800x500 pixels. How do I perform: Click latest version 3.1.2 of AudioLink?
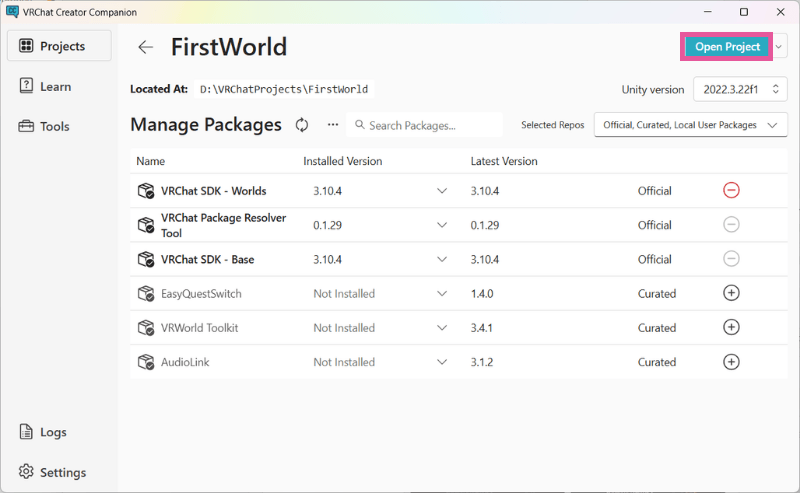coord(482,362)
